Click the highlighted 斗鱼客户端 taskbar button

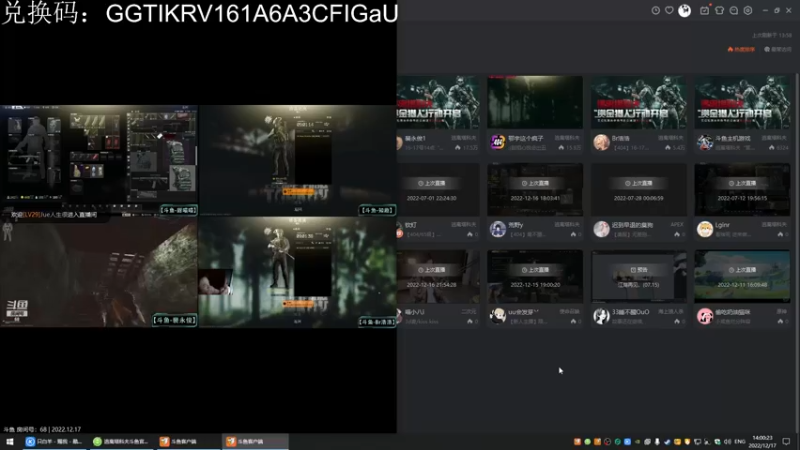click(255, 442)
